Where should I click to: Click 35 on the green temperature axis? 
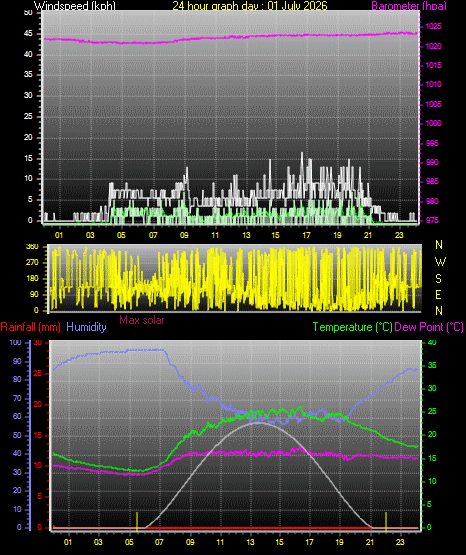point(432,366)
